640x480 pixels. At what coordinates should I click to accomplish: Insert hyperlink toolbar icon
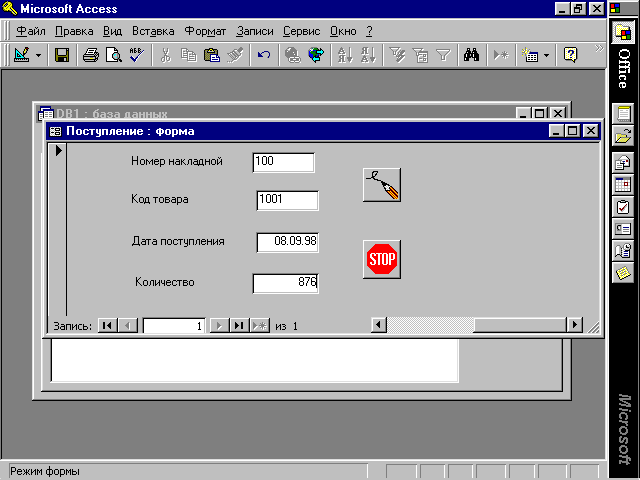[292, 55]
